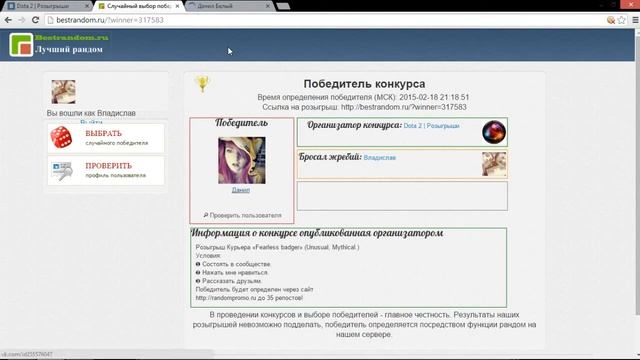
Task: Click logged-in user avatar in sidebar
Action: click(63, 92)
